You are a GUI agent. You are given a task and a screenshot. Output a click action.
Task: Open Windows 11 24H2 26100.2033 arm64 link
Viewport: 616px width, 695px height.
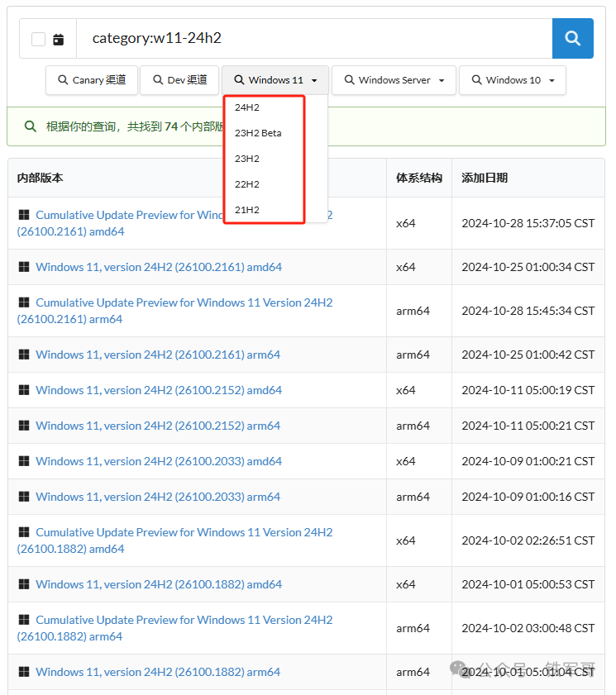[x=158, y=497]
